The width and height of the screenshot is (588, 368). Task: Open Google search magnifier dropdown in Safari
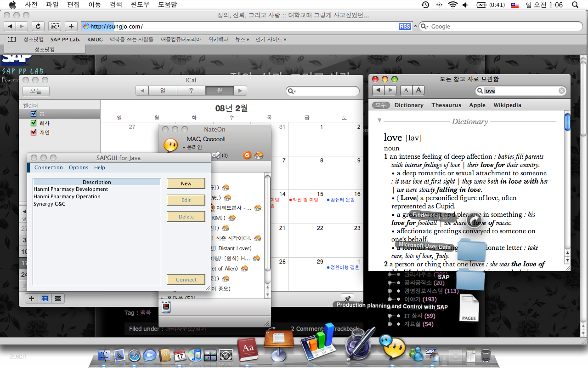click(424, 26)
